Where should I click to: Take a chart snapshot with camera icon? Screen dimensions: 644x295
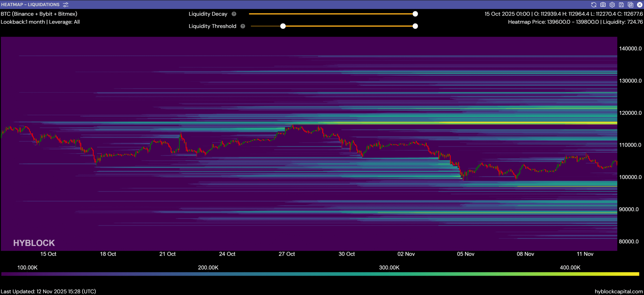(x=603, y=5)
